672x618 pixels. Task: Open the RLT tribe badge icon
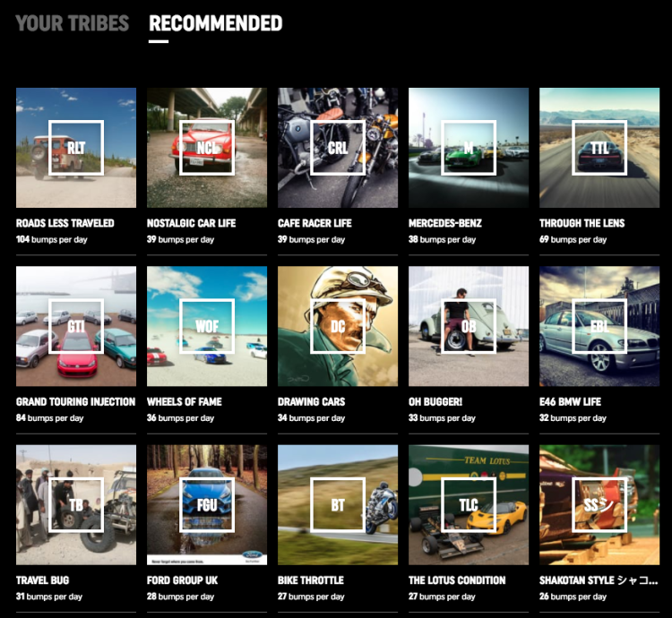76,148
